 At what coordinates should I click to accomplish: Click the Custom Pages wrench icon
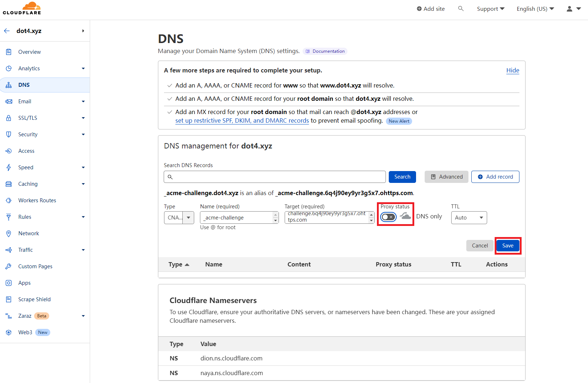click(x=9, y=266)
